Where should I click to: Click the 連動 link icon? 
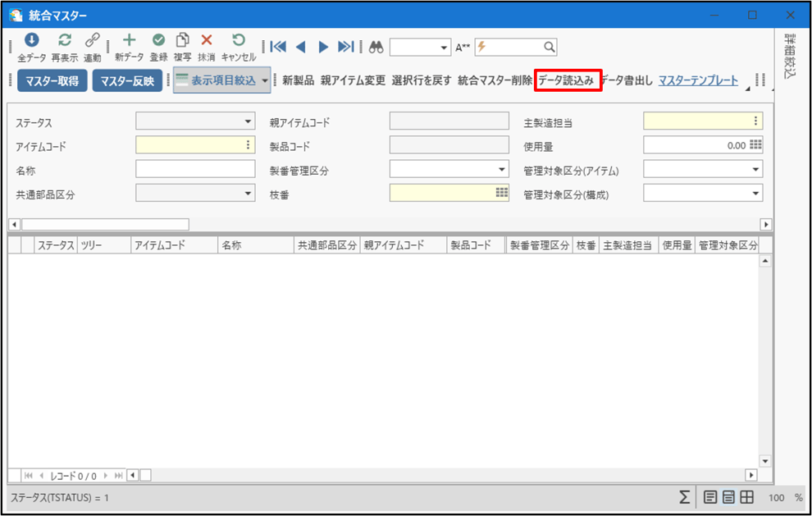93,41
